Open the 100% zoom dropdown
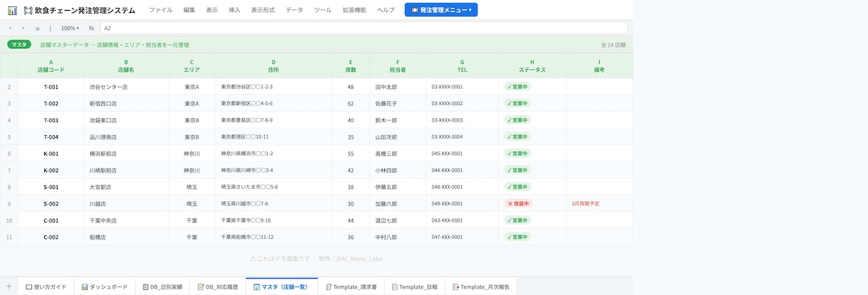This screenshot has width=868, height=295. (70, 28)
